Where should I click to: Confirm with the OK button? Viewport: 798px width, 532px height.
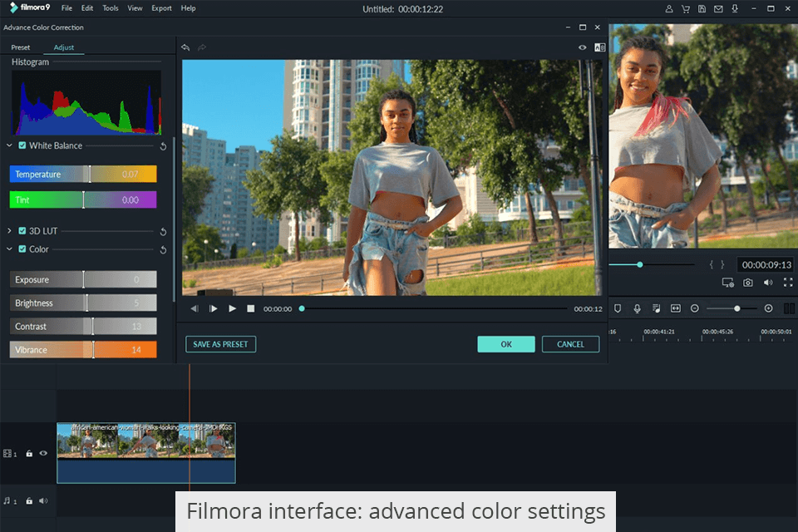coord(506,344)
